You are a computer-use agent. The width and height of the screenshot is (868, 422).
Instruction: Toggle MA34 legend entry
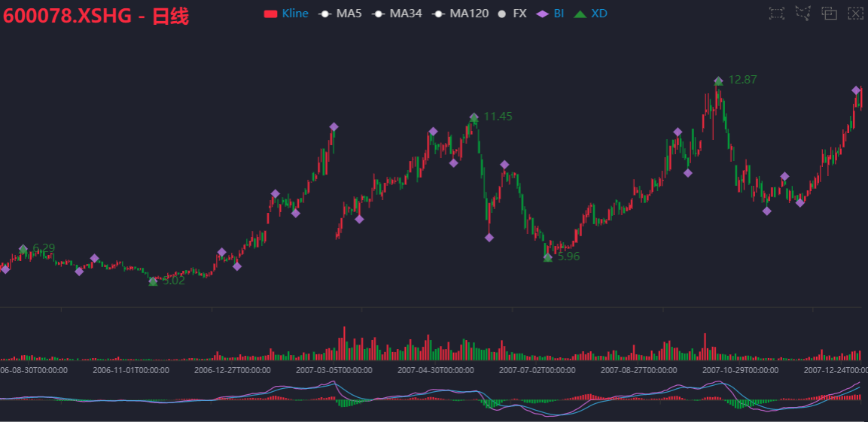[396, 14]
